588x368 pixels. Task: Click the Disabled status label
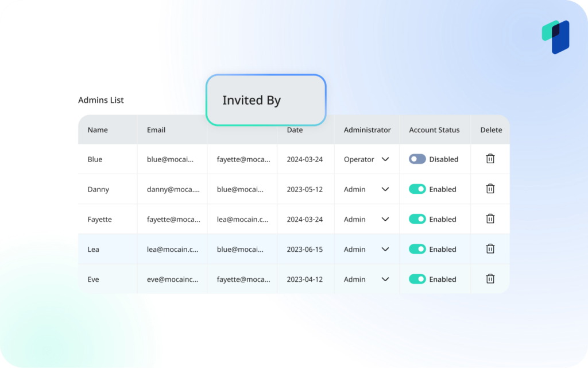click(x=444, y=159)
